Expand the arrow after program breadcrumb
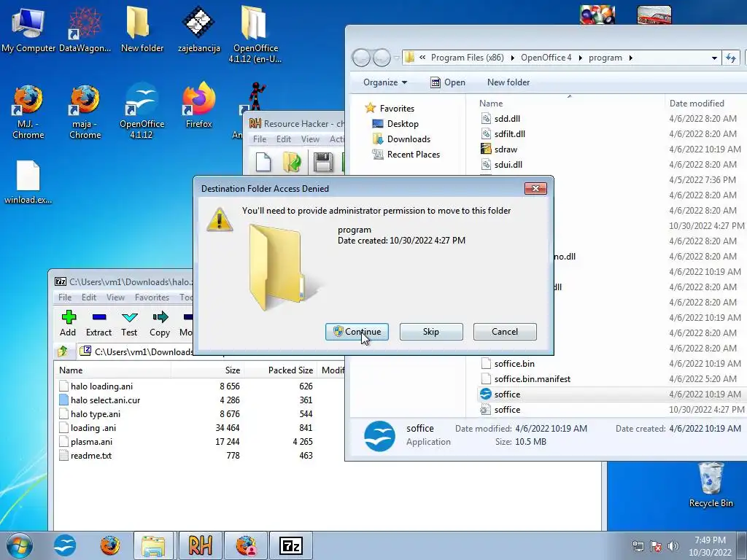The height and width of the screenshot is (560, 747). (x=631, y=58)
